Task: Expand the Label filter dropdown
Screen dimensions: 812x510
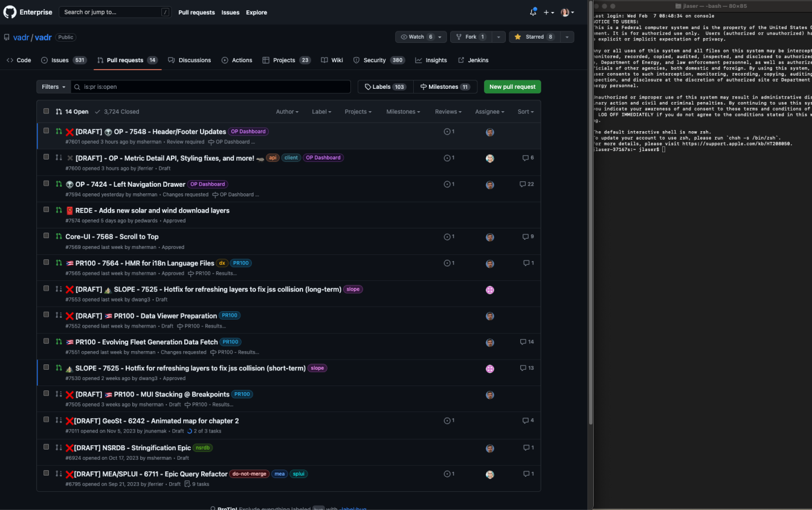Action: click(321, 112)
